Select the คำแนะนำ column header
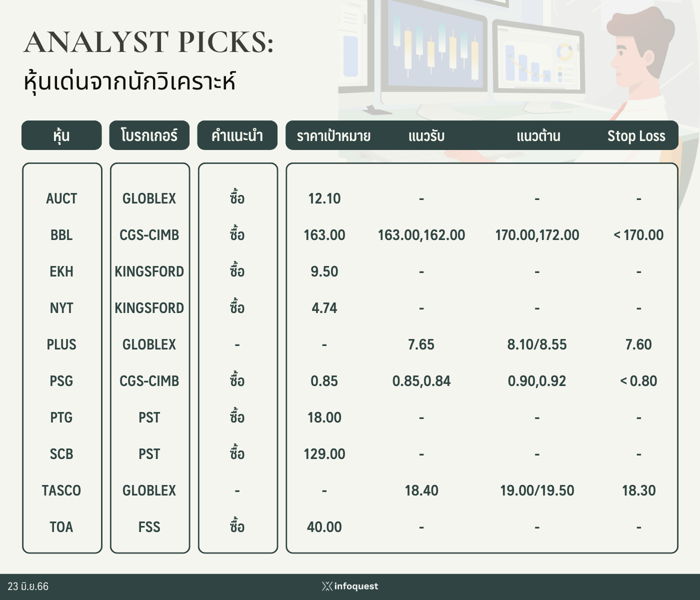 click(237, 135)
